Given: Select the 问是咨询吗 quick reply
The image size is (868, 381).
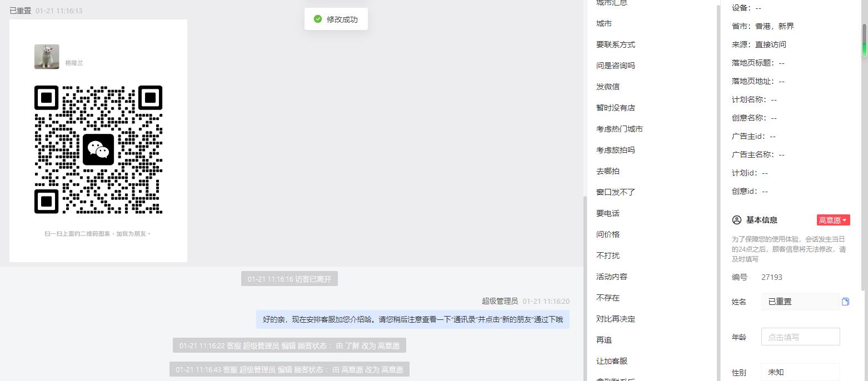Looking at the screenshot, I should tap(616, 66).
